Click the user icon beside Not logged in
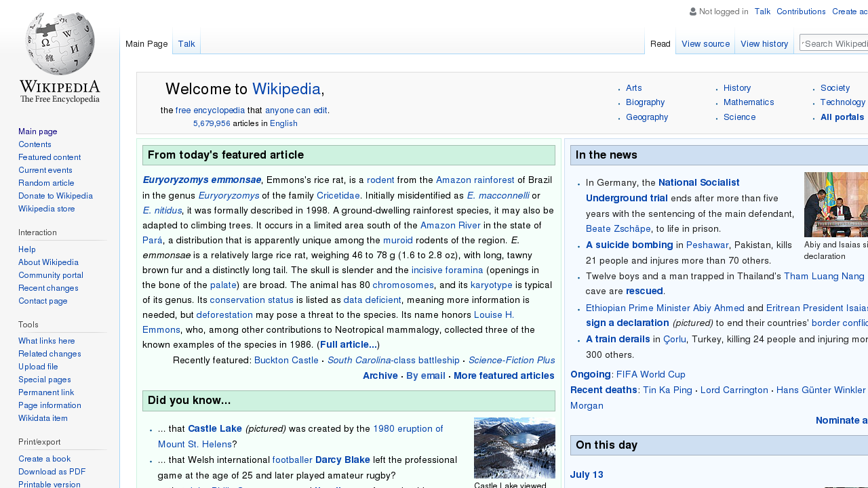Viewport: 868px width, 488px height. pyautogui.click(x=693, y=12)
